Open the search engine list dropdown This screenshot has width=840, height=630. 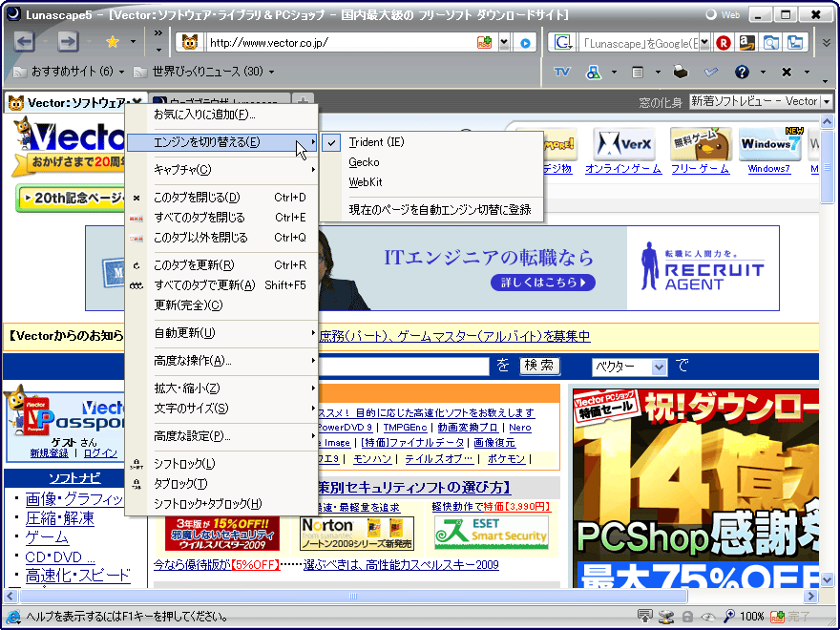(x=704, y=43)
